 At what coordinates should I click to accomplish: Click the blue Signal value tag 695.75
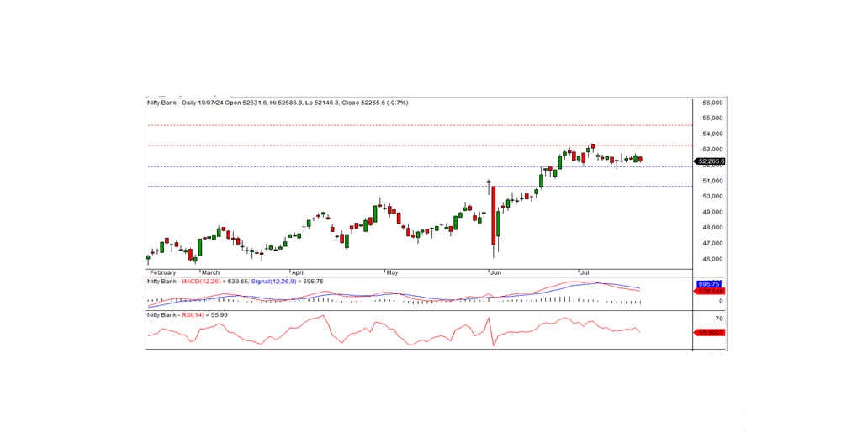(x=711, y=284)
